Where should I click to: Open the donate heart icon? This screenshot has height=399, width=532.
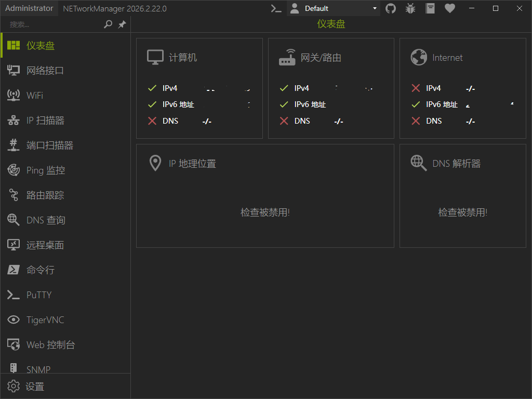coord(449,8)
